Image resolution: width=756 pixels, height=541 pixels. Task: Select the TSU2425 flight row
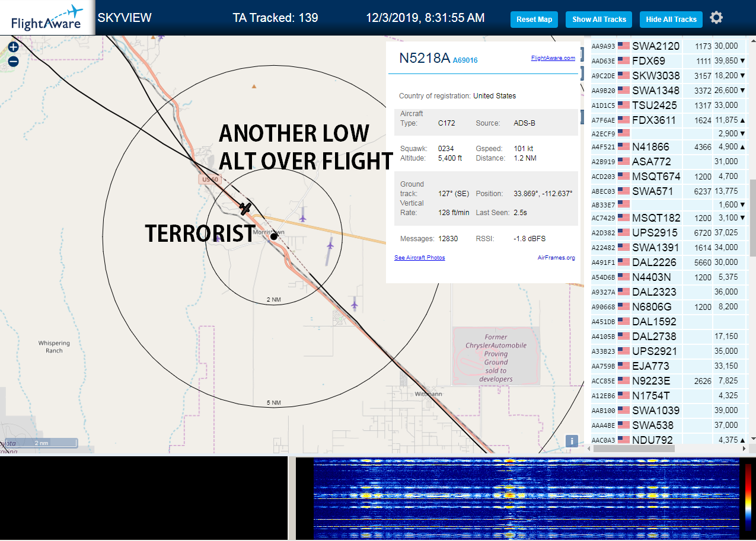tap(669, 105)
